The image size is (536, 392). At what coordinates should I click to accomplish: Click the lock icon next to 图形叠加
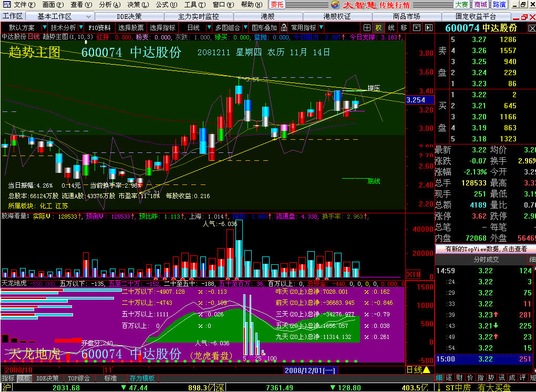[284, 28]
